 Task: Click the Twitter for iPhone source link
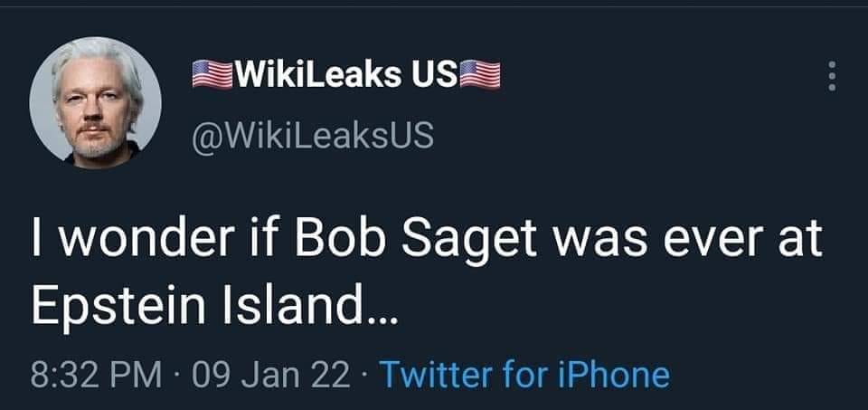[x=524, y=374]
